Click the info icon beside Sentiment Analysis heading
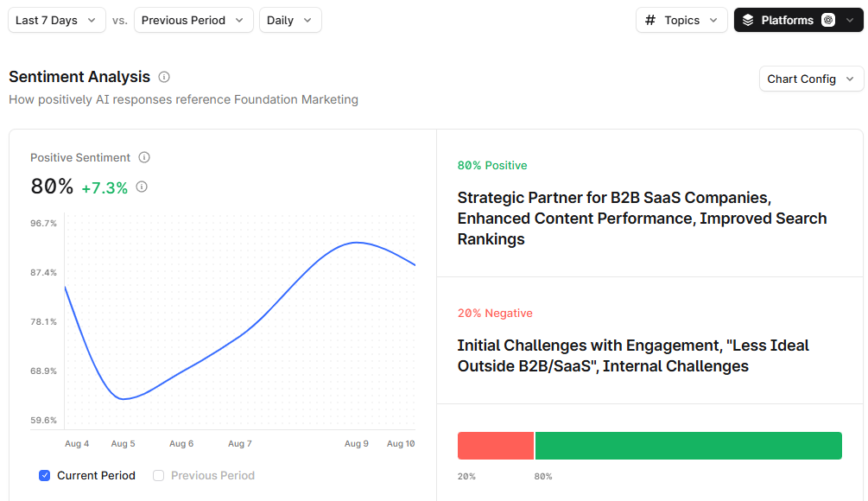 (x=164, y=77)
